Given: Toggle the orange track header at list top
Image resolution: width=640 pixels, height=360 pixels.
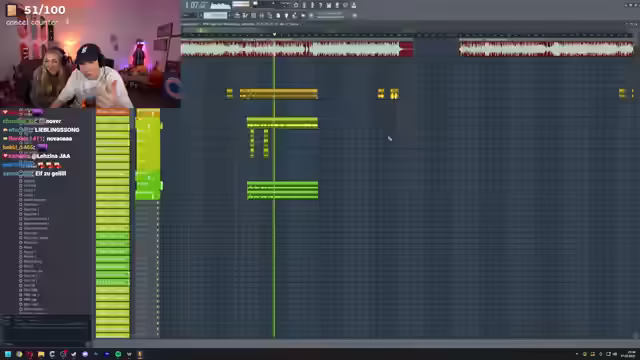Looking at the screenshot, I should pos(113,111).
